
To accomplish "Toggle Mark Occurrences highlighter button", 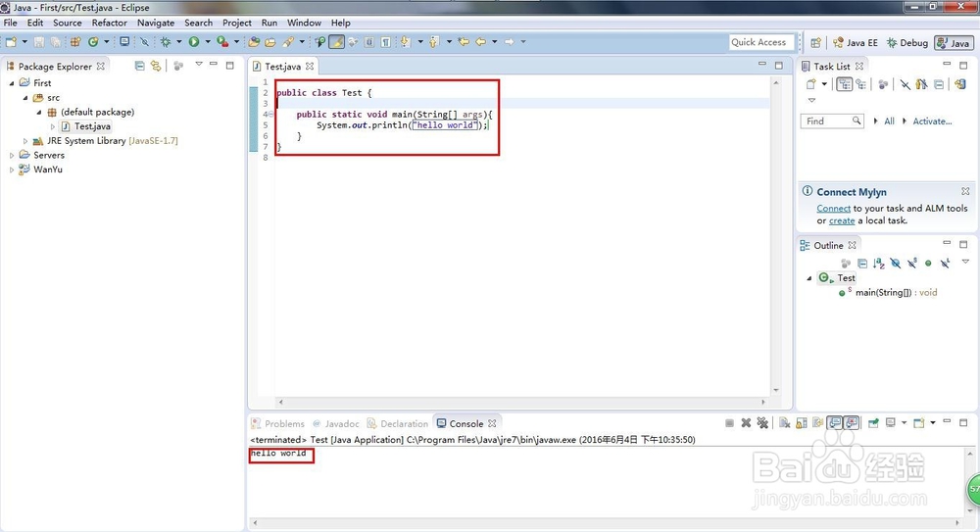I will point(336,42).
